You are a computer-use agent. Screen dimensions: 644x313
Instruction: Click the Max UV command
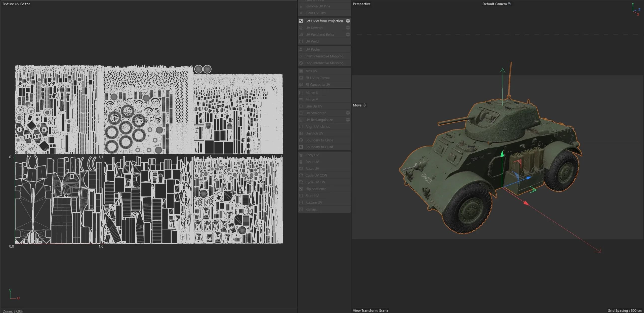(311, 71)
